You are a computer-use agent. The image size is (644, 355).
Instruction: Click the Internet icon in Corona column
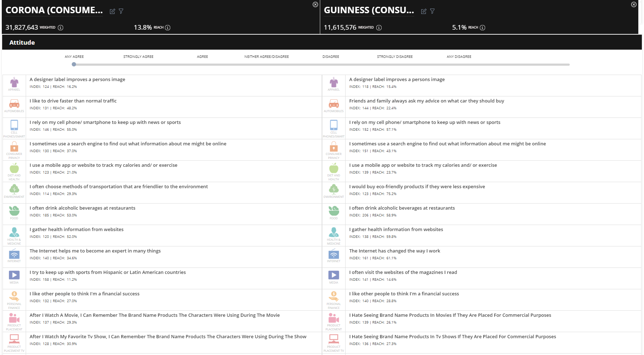point(14,254)
